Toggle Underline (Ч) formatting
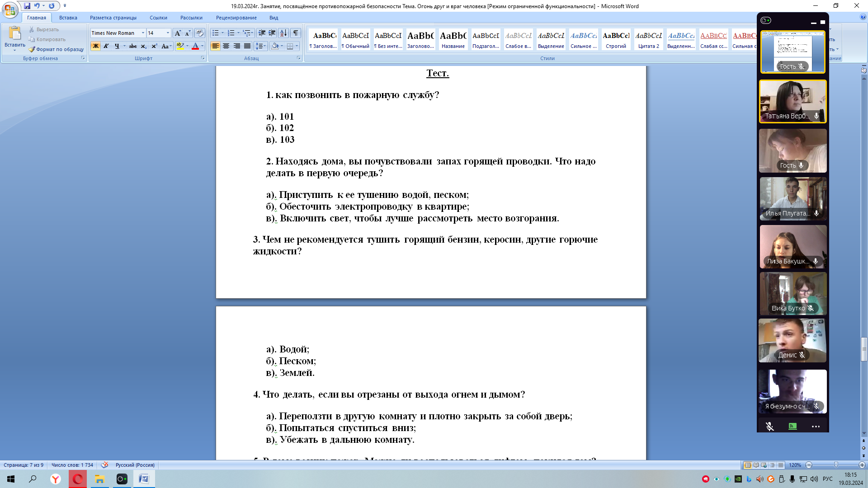This screenshot has height=488, width=868. tap(117, 46)
